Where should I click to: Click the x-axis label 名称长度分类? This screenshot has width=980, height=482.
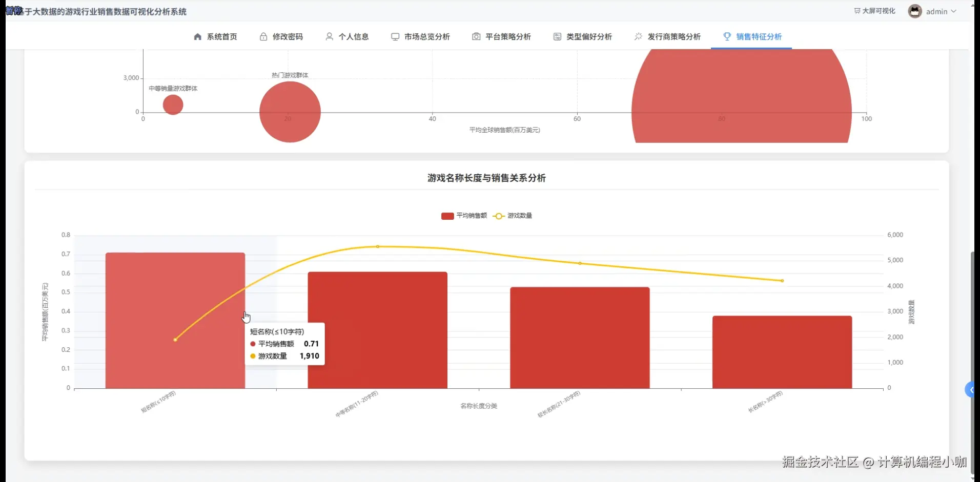click(479, 406)
